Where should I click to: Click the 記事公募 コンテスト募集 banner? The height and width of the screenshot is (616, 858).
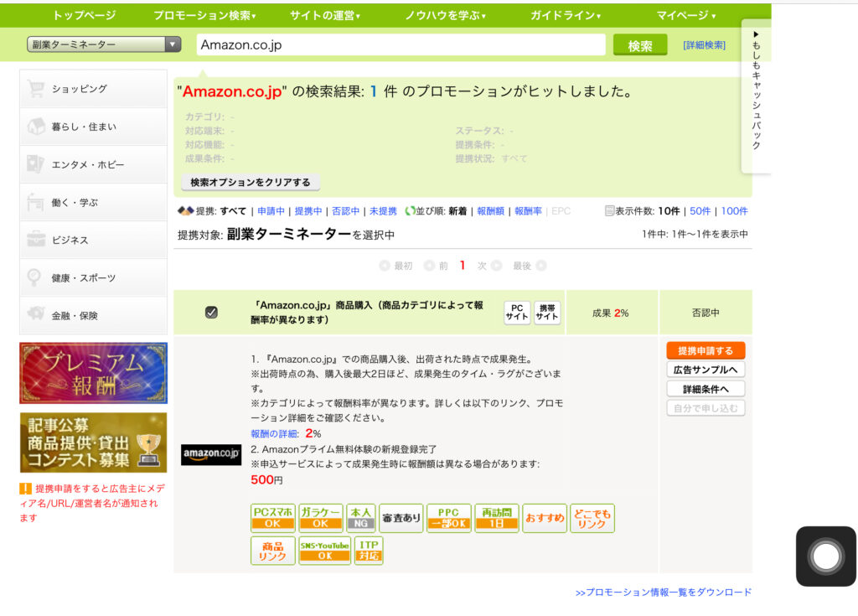click(x=94, y=443)
